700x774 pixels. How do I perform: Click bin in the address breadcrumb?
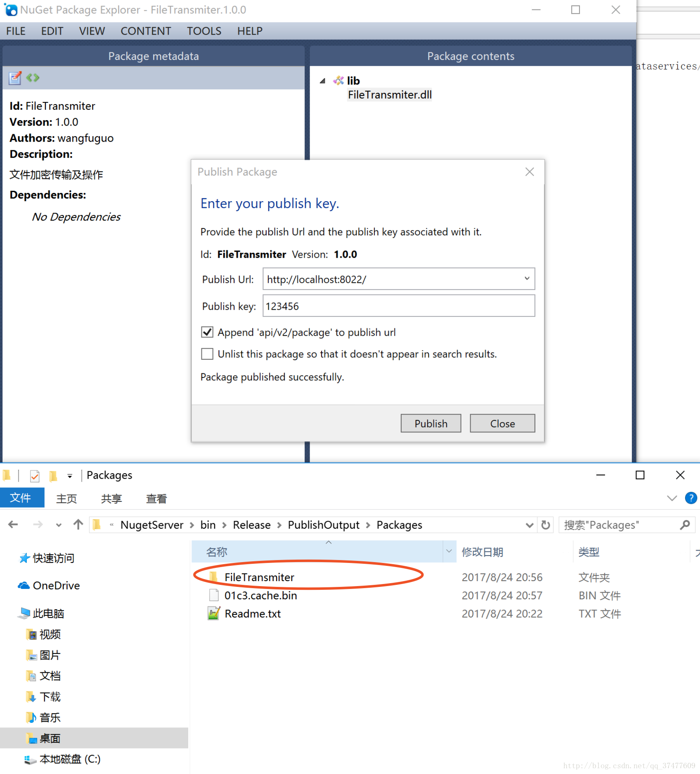click(x=208, y=525)
